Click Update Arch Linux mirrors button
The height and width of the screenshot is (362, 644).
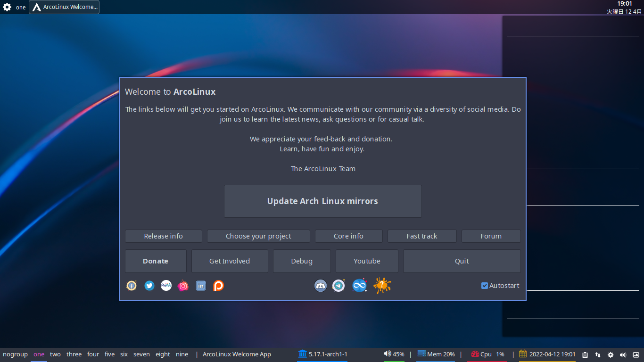pyautogui.click(x=323, y=201)
